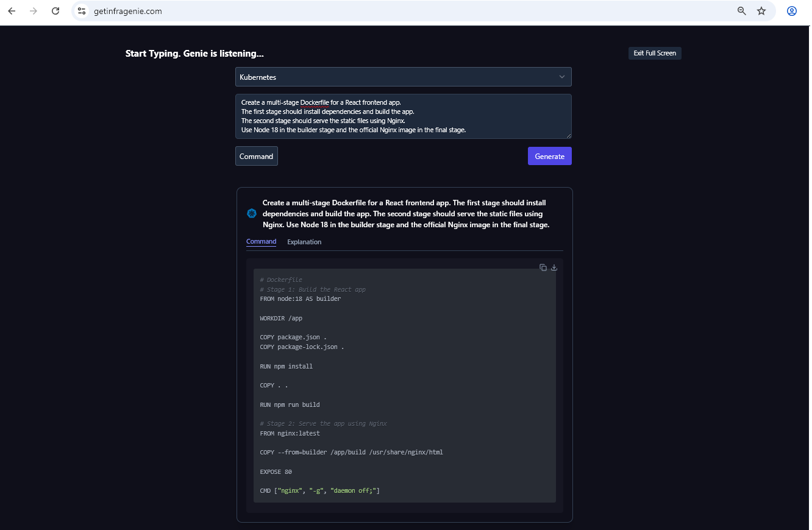This screenshot has width=812, height=530.
Task: Click the CMD nginx daemon off line
Action: pyautogui.click(x=320, y=490)
